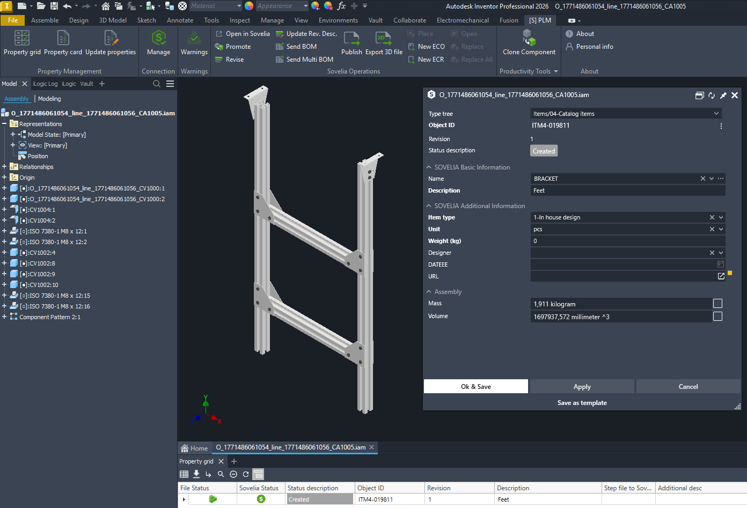747x508 pixels.
Task: Open the URL external link icon
Action: [x=721, y=276]
